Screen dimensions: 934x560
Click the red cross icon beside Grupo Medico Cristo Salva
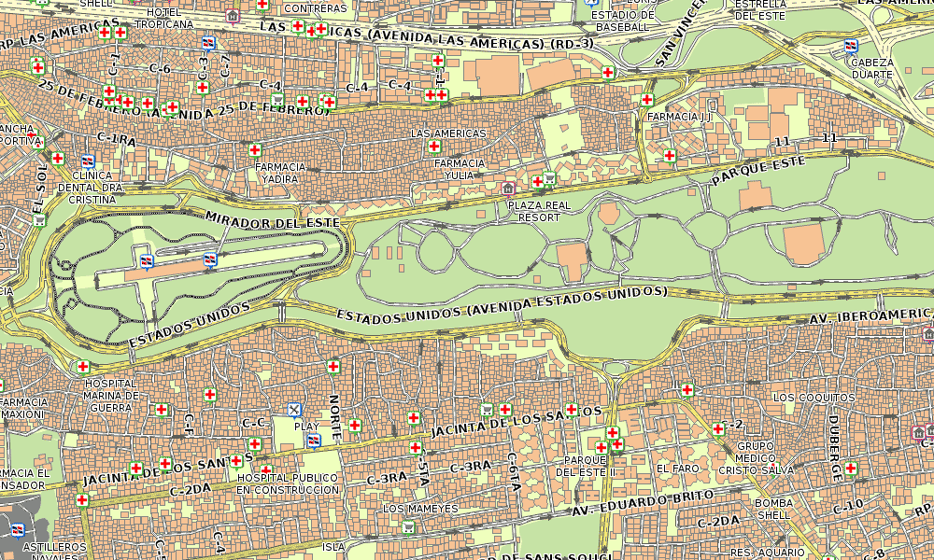pyautogui.click(x=717, y=429)
